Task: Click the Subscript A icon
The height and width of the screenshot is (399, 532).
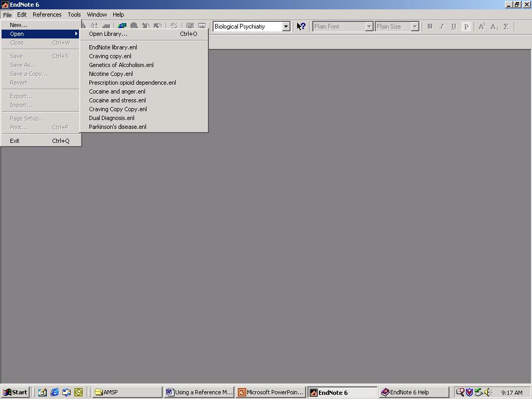Action: pos(495,26)
